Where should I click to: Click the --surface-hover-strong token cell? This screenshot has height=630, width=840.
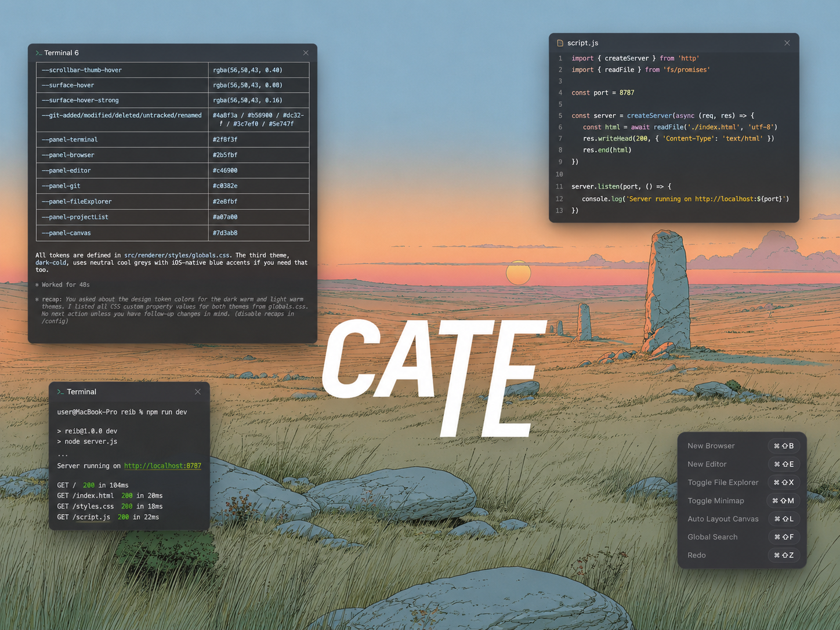122,100
